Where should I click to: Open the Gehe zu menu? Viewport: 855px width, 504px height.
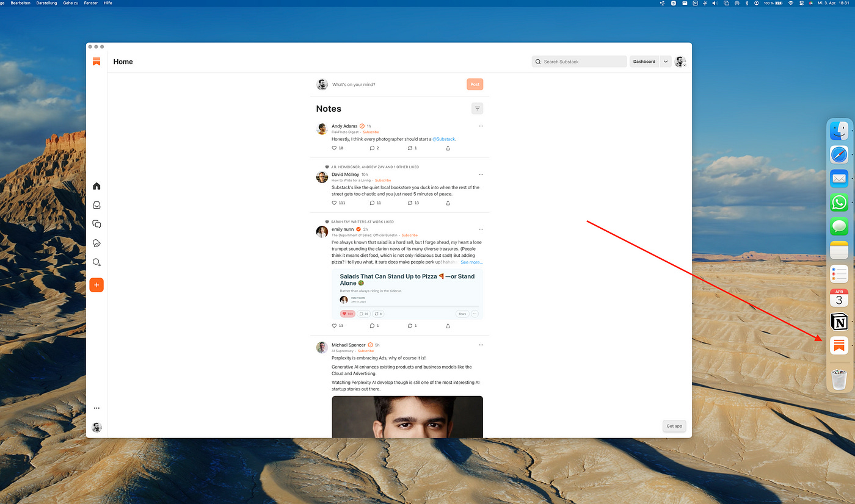coord(71,3)
